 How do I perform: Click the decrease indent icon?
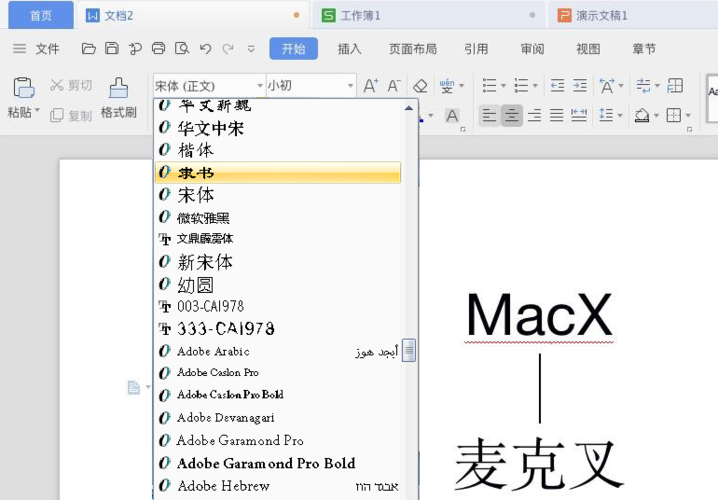tap(557, 86)
